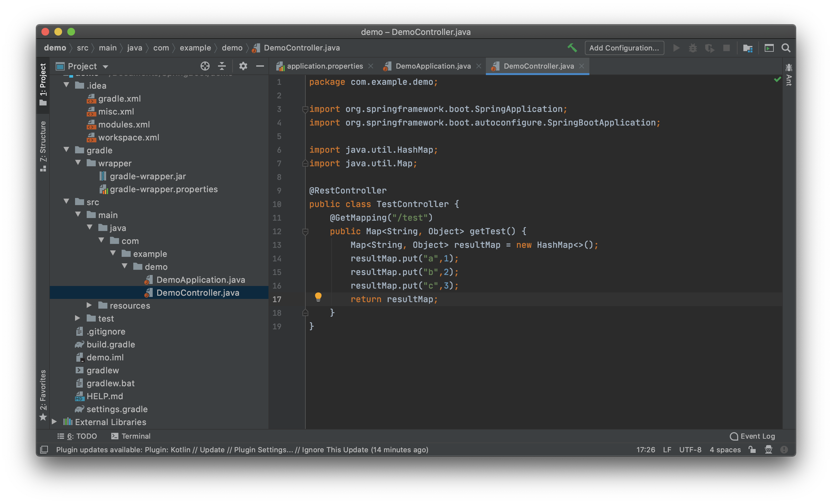
Task: Select build.gradle in project tree
Action: pos(110,344)
